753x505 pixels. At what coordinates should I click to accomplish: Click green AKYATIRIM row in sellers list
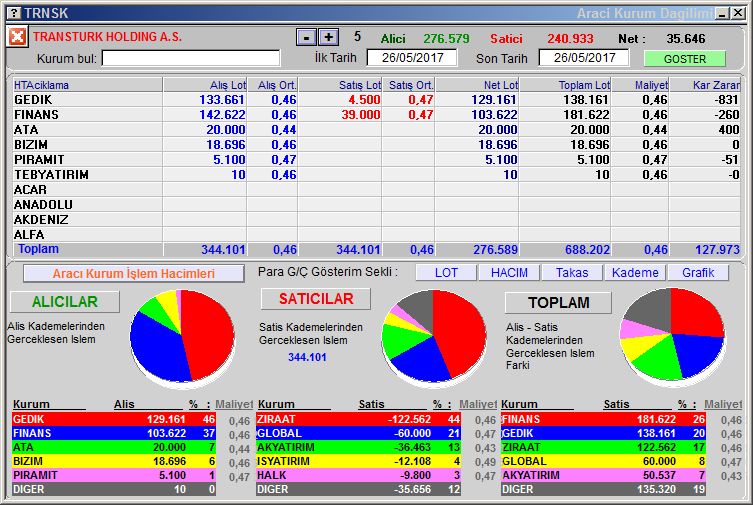click(358, 447)
